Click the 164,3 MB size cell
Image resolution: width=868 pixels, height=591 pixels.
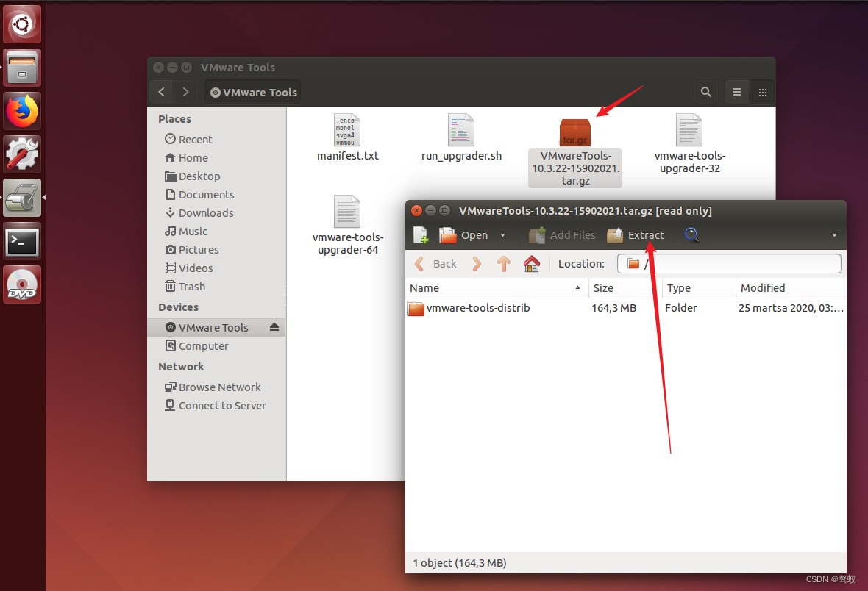click(x=614, y=308)
